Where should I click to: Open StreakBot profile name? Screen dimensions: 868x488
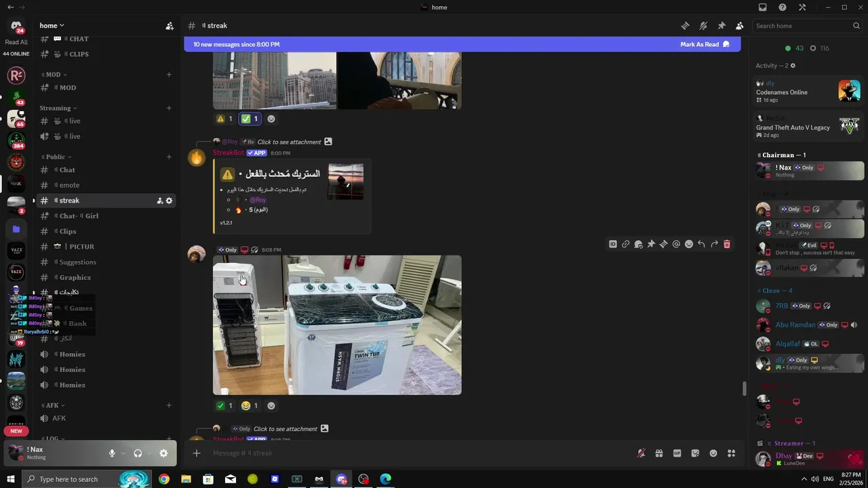[x=228, y=153]
